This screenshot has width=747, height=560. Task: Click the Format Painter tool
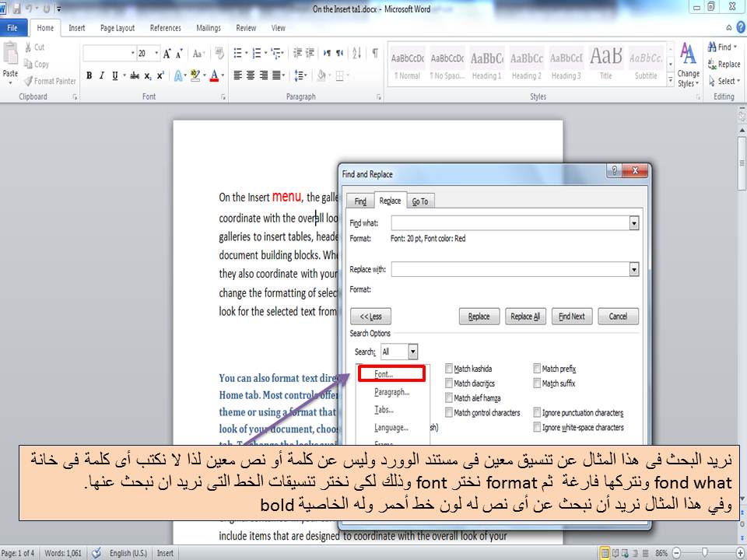coord(50,81)
